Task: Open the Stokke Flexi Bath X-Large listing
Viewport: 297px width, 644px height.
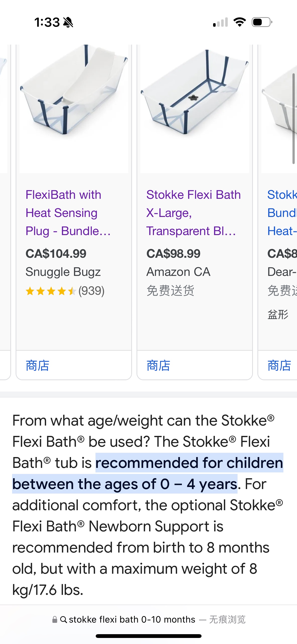Action: point(193,213)
